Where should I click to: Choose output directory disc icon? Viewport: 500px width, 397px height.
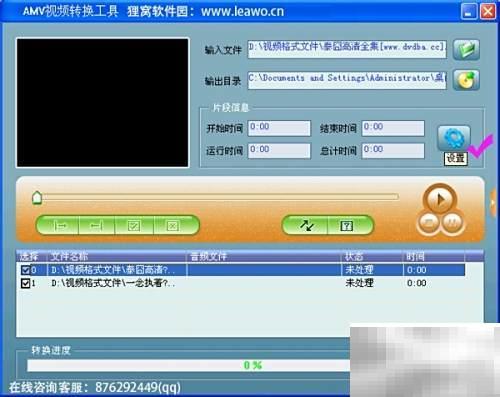[x=466, y=80]
